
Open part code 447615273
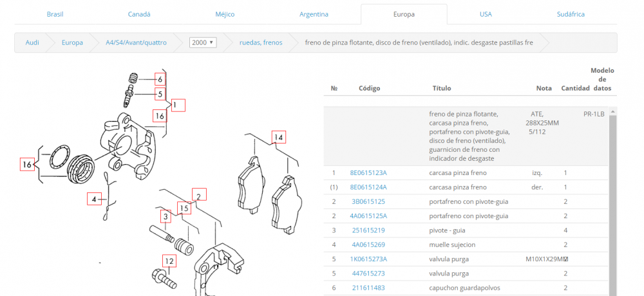(368, 273)
